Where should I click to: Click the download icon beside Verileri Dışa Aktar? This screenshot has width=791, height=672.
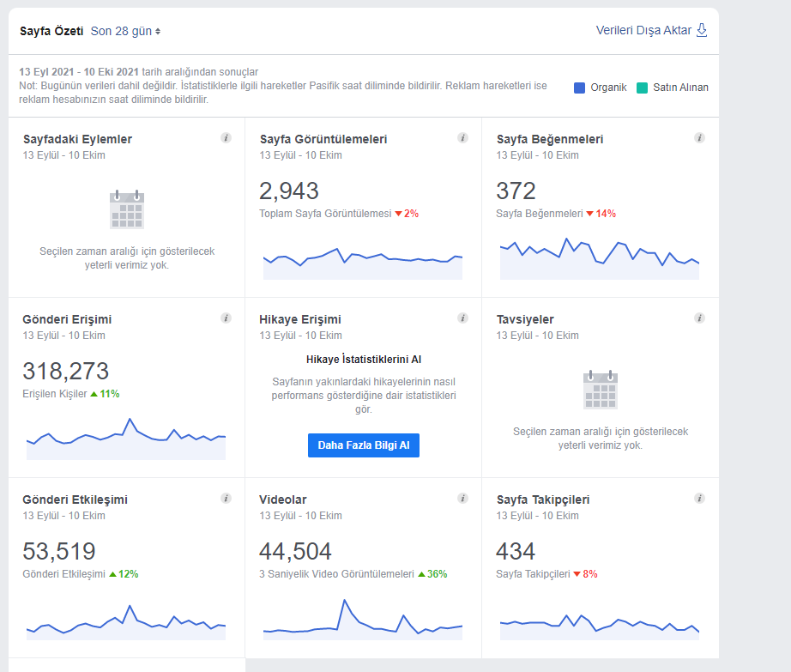click(702, 30)
